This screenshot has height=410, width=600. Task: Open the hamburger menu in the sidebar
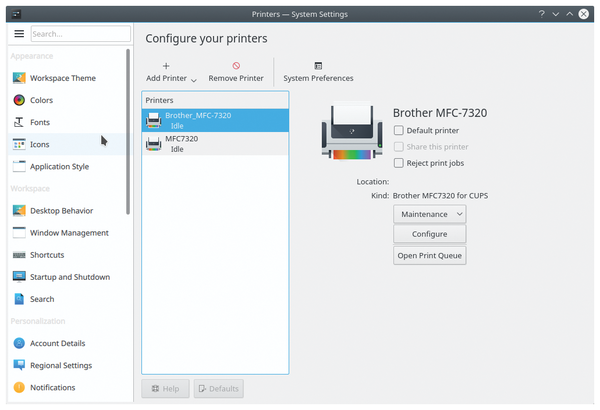19,34
